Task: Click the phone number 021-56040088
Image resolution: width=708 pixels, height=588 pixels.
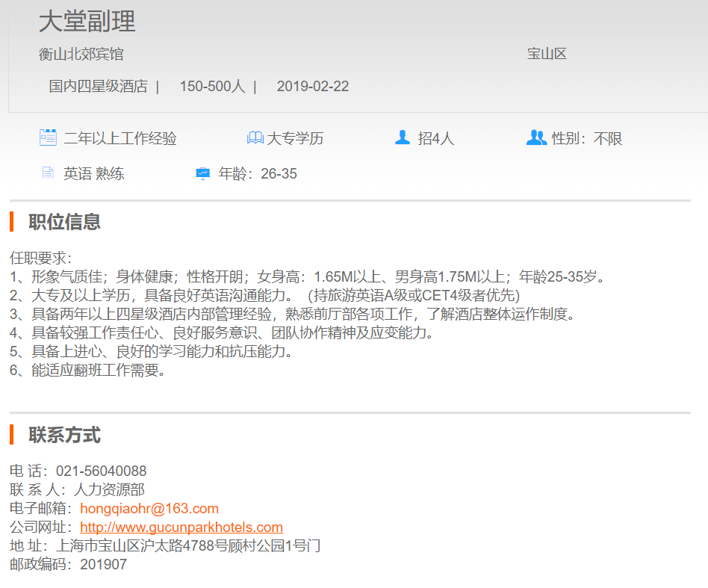Action: pyautogui.click(x=102, y=471)
